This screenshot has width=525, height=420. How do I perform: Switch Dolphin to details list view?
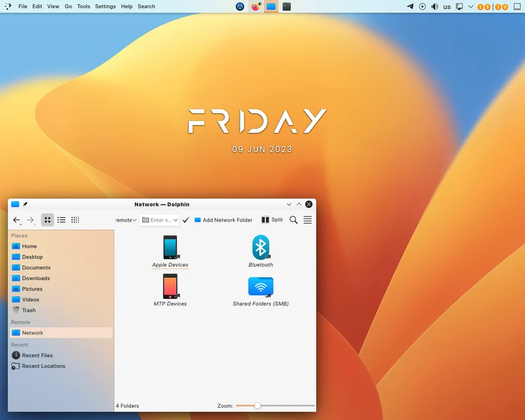61,220
